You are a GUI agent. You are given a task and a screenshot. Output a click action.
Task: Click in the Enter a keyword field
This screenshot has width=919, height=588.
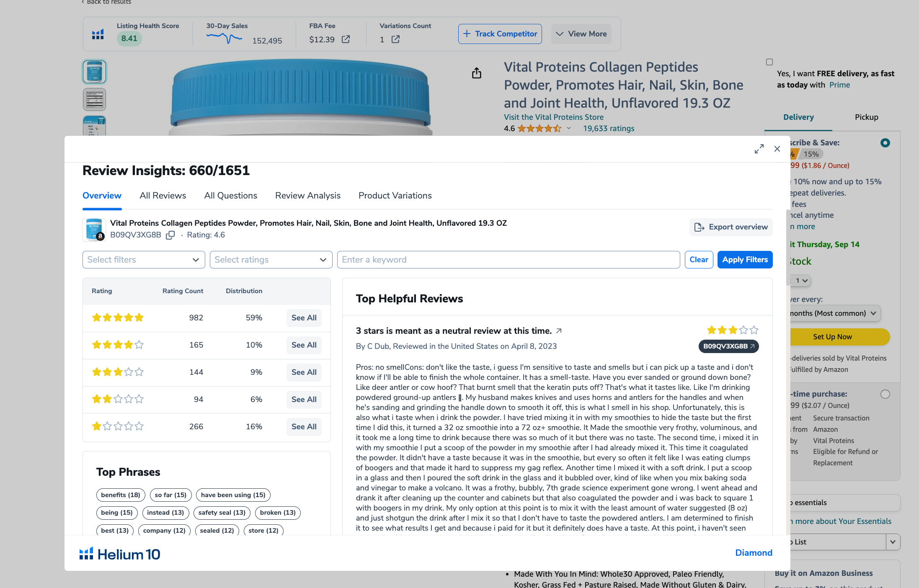pos(509,260)
